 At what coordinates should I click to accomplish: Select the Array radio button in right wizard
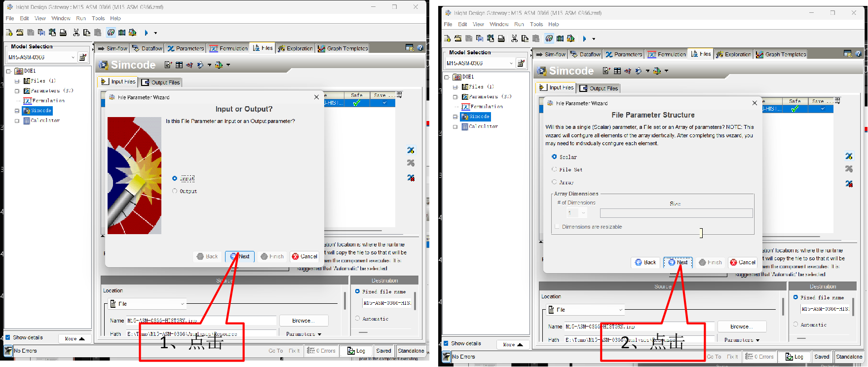pos(554,182)
